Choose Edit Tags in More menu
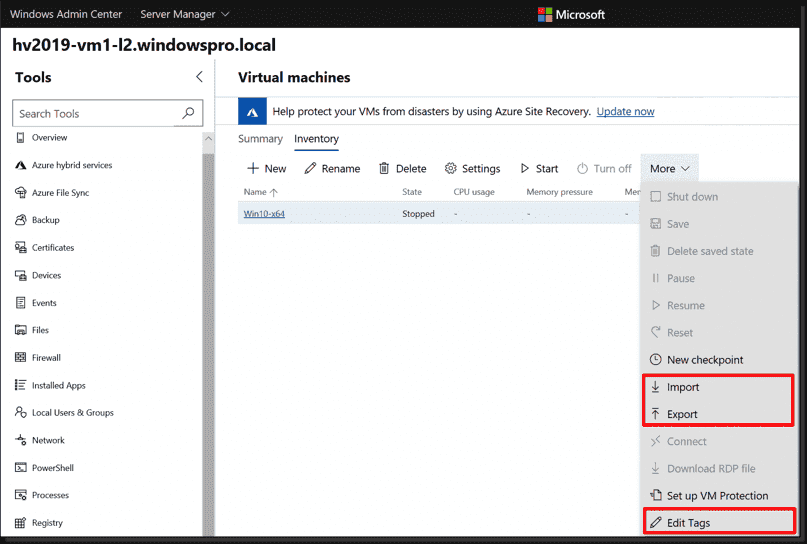807x544 pixels. 718,522
